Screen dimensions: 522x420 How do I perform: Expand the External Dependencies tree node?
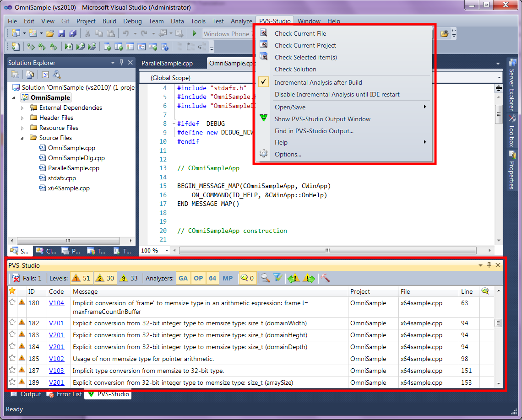coord(22,108)
